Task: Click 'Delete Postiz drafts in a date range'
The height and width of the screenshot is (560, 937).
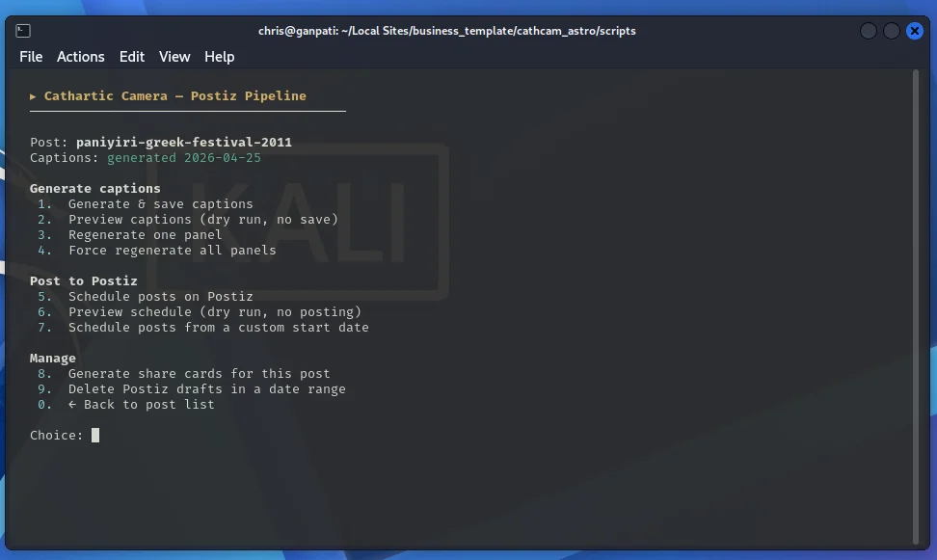Action: [x=206, y=389]
